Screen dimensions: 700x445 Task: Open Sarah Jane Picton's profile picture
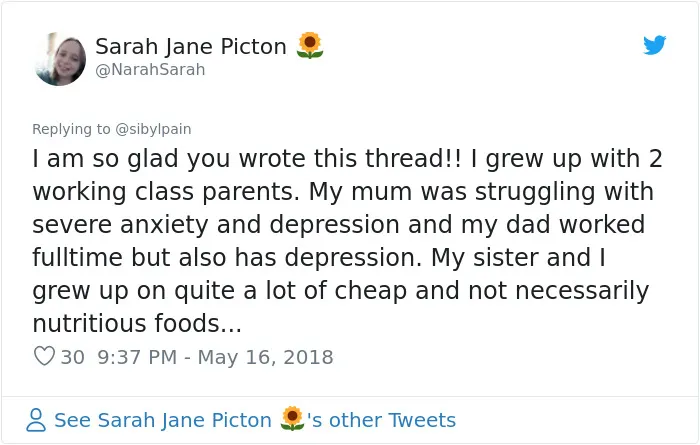60,58
